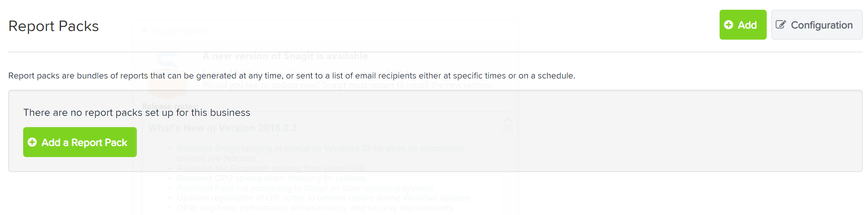Click the faint Snagit logo icon
Viewport: 868px width, 215px height.
point(167,75)
